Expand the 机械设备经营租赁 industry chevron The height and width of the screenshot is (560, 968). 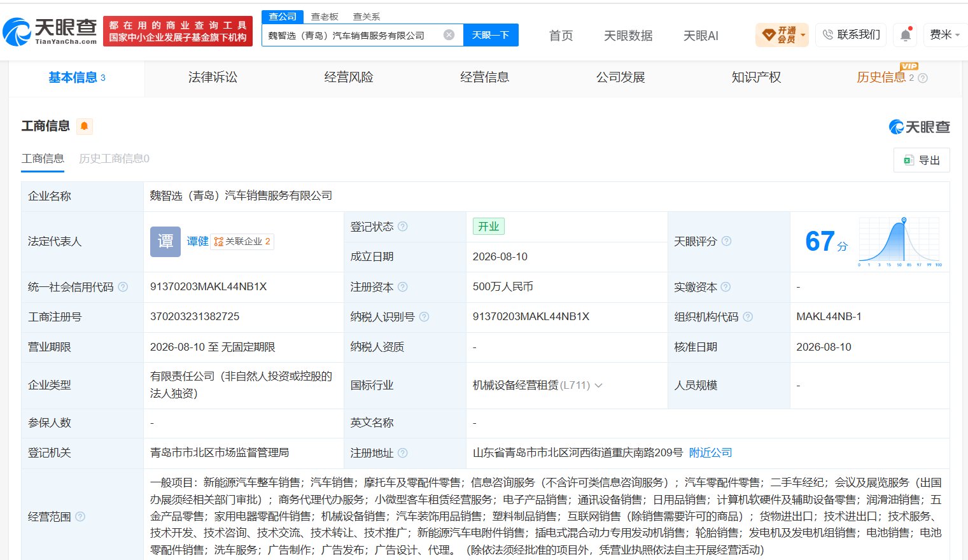pos(598,386)
